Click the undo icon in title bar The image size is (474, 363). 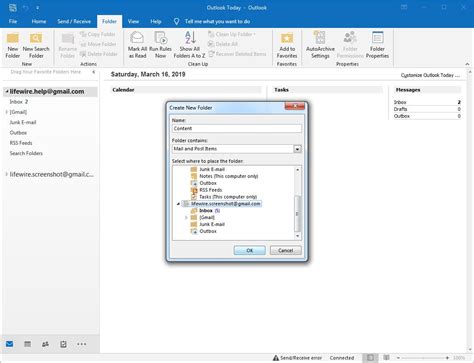[25, 7]
